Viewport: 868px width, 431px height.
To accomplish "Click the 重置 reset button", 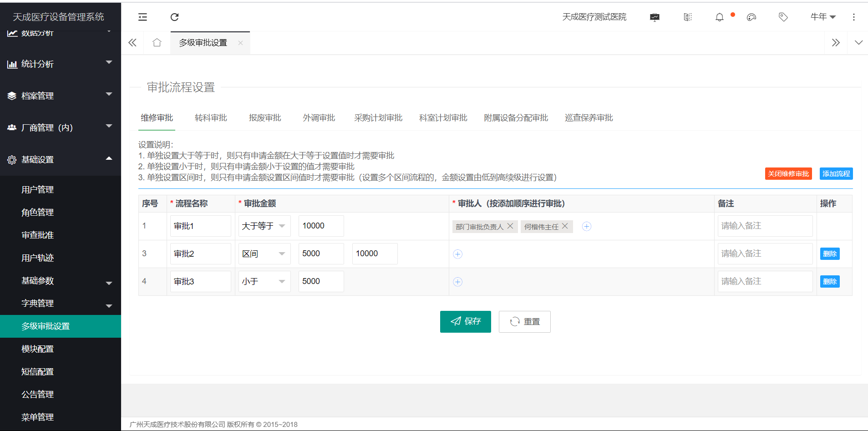I will (525, 322).
